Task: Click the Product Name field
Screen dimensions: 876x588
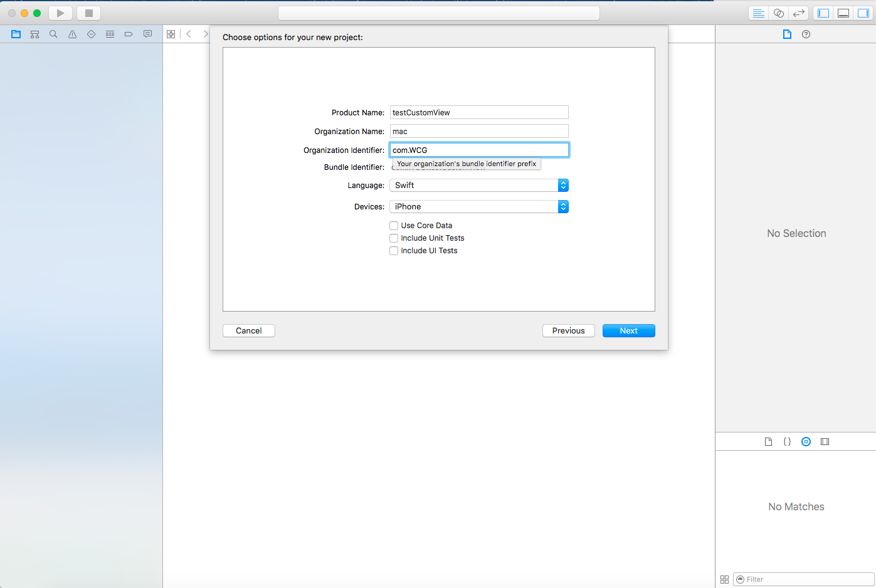Action: click(x=479, y=112)
